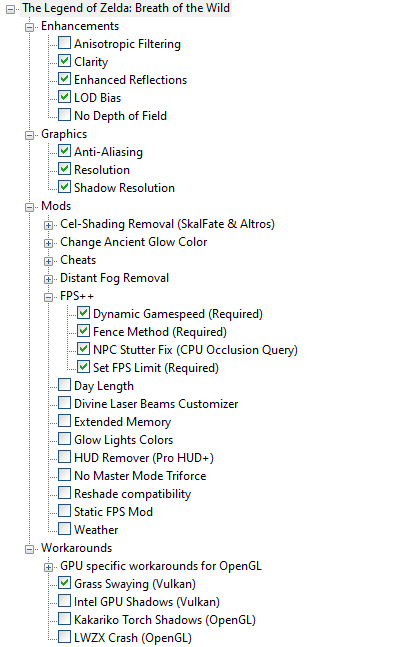The image size is (400, 647).
Task: Check No Master Mode Triforce
Action: tap(64, 475)
